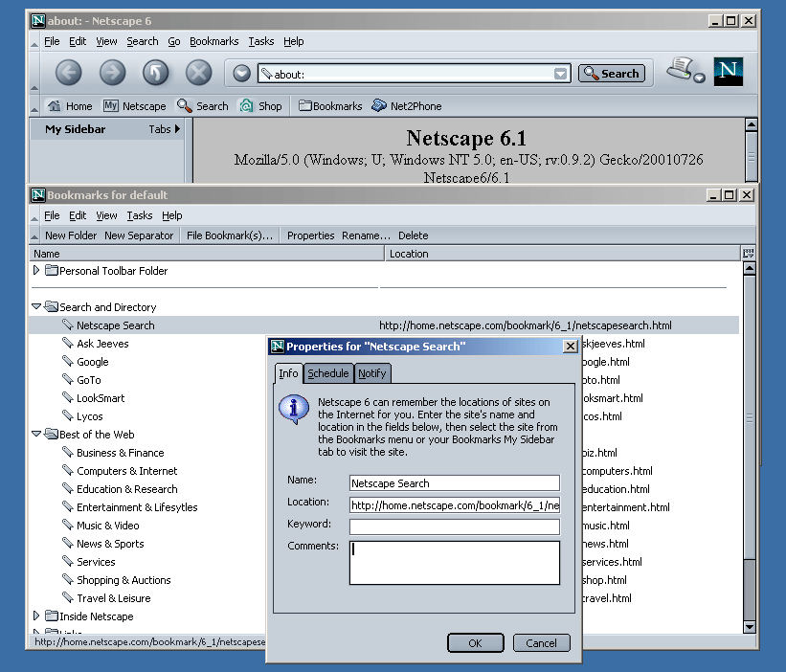
Task: Open the round dropdown button left of URL bar
Action: pos(241,74)
